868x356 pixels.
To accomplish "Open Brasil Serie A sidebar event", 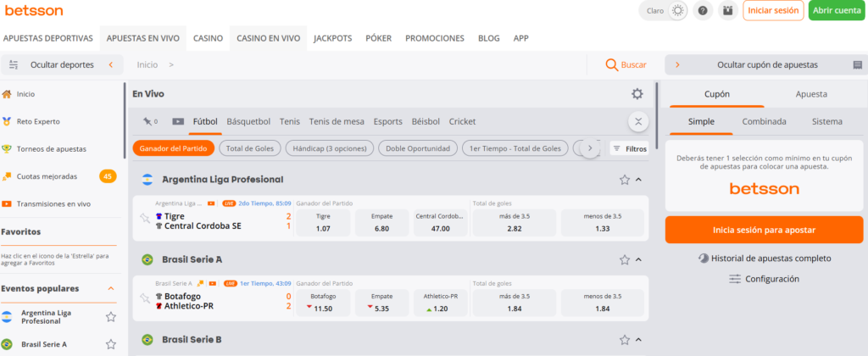I will tap(44, 344).
